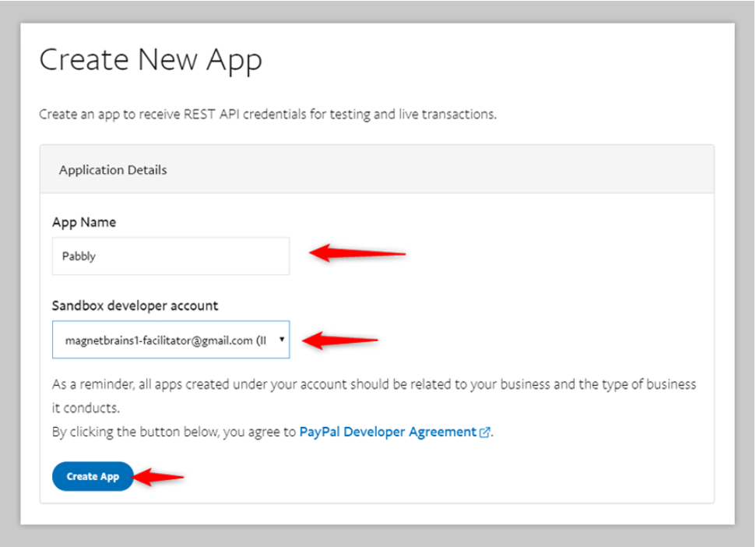
Task: Select the Create New App heading
Action: 150,60
